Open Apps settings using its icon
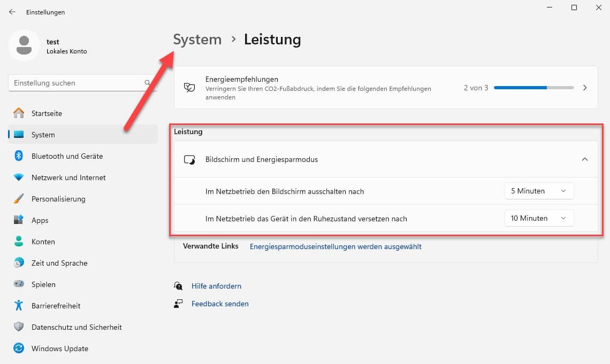 [18, 220]
